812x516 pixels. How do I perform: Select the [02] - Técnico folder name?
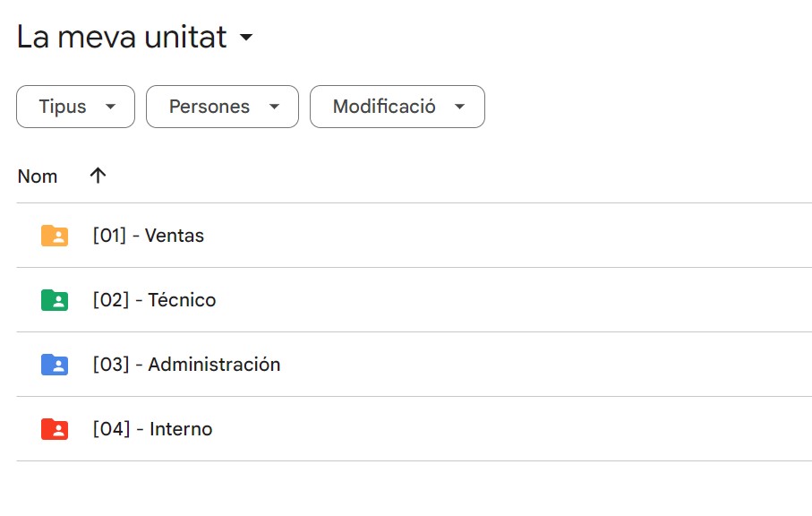(x=154, y=300)
